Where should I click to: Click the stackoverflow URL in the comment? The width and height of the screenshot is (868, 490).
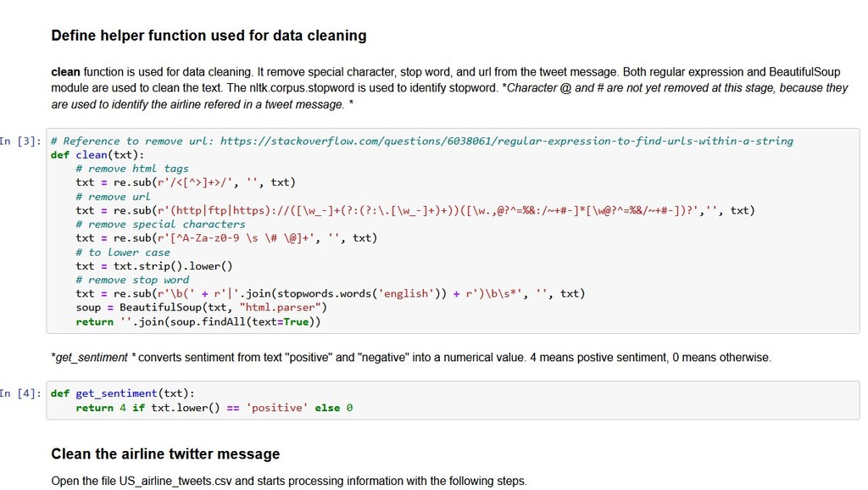[507, 142]
